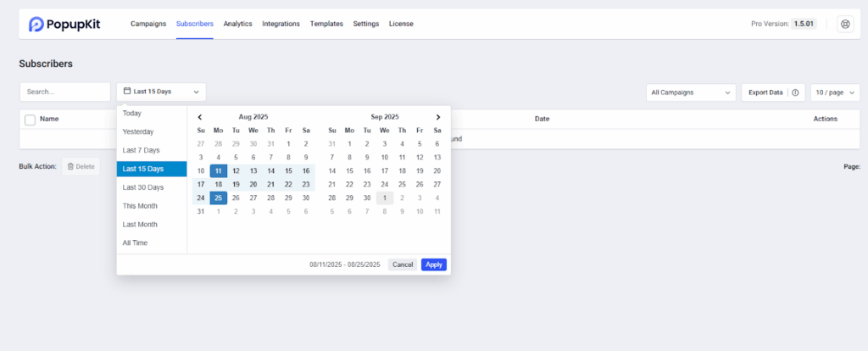Advance to next month in calendar

[437, 117]
